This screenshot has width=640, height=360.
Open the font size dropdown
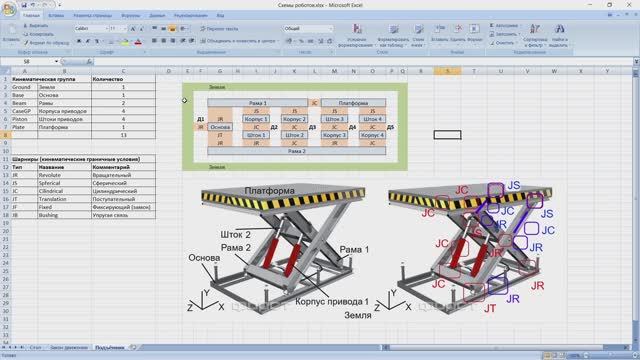point(125,29)
